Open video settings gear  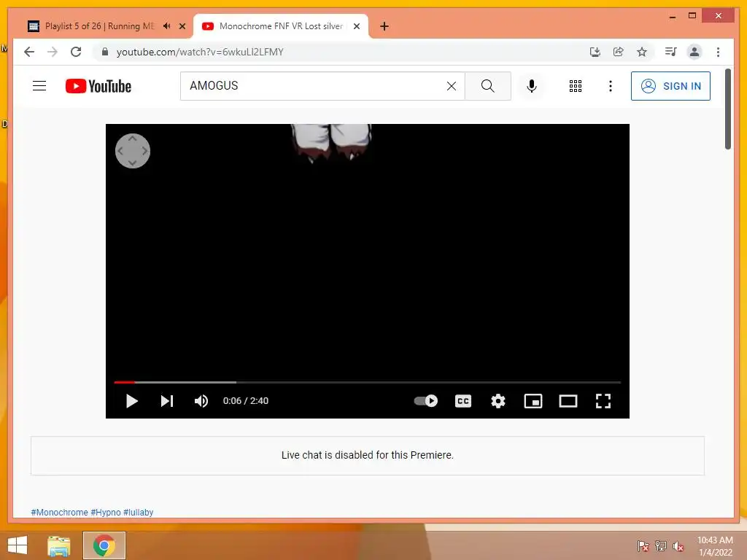click(x=498, y=401)
